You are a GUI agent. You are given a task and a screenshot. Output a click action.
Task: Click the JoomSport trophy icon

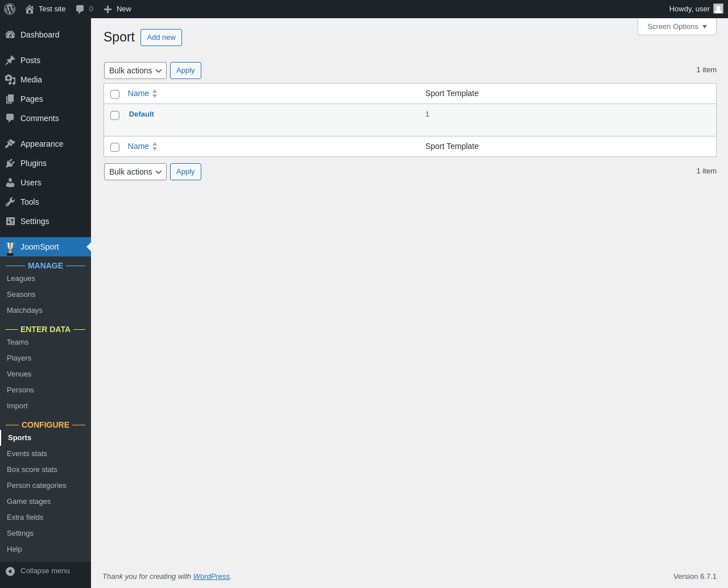tap(10, 249)
